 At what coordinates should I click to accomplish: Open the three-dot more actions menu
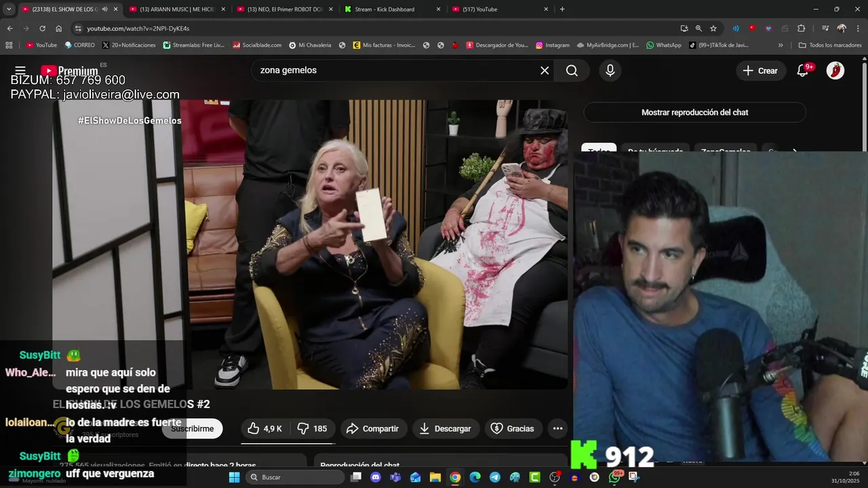click(x=557, y=428)
